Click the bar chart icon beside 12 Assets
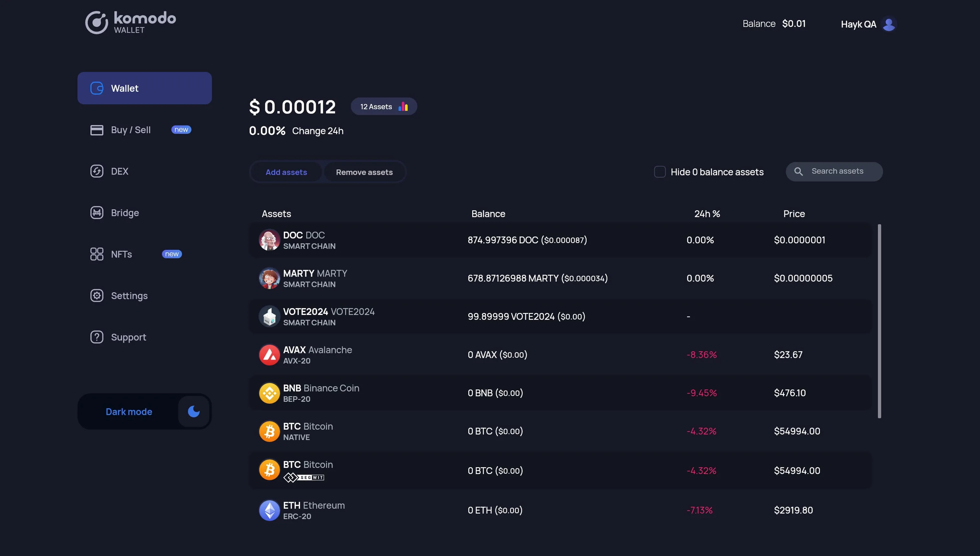This screenshot has height=556, width=980. [x=403, y=106]
